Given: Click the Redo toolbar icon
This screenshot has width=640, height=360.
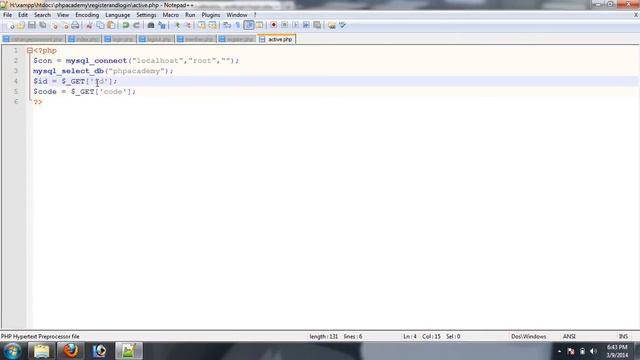Looking at the screenshot, I should coord(136,25).
